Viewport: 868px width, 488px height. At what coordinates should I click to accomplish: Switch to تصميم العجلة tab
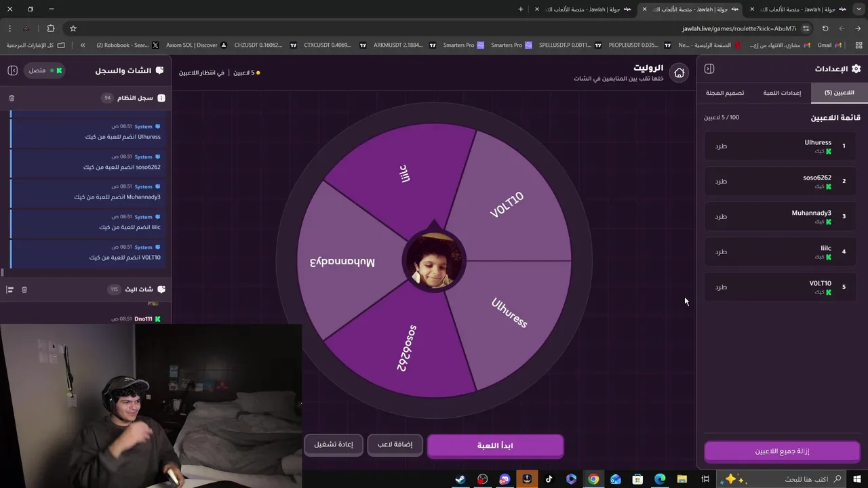point(725,93)
